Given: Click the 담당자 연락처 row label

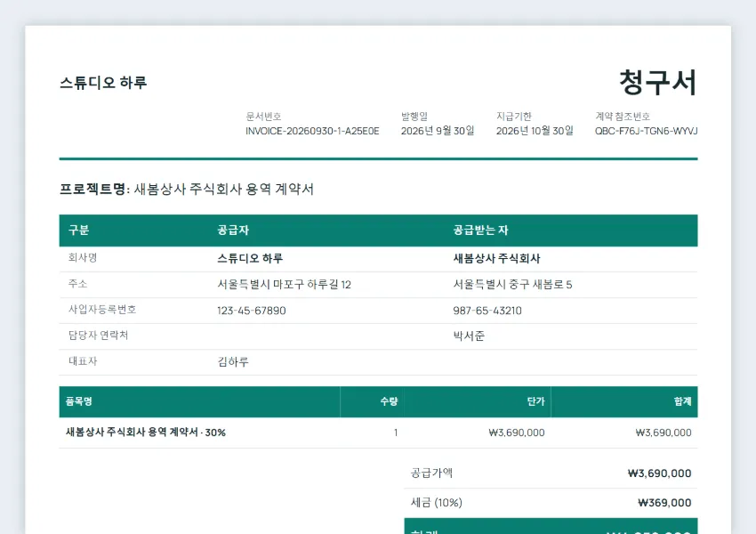Looking at the screenshot, I should pos(98,336).
